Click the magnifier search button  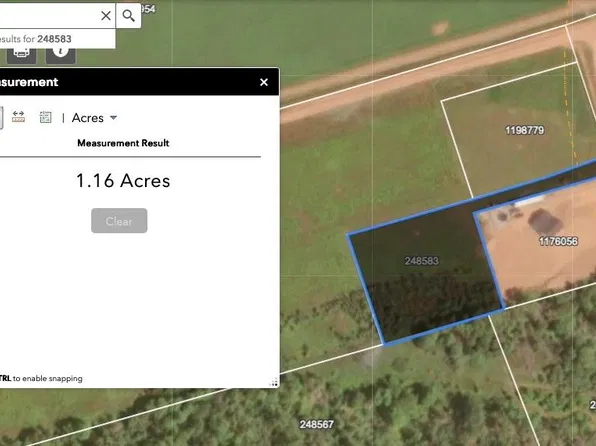tap(128, 16)
